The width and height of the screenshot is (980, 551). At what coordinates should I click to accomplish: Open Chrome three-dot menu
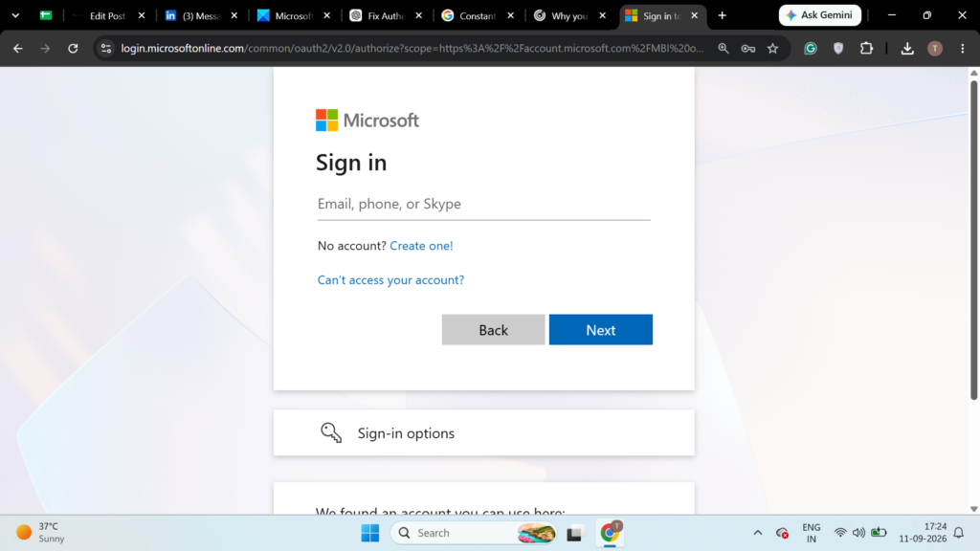[963, 48]
